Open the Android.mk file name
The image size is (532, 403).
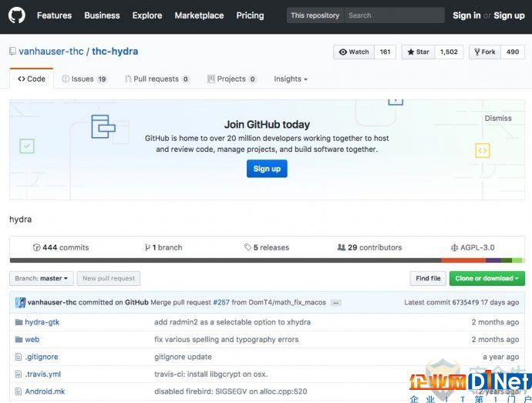click(45, 391)
